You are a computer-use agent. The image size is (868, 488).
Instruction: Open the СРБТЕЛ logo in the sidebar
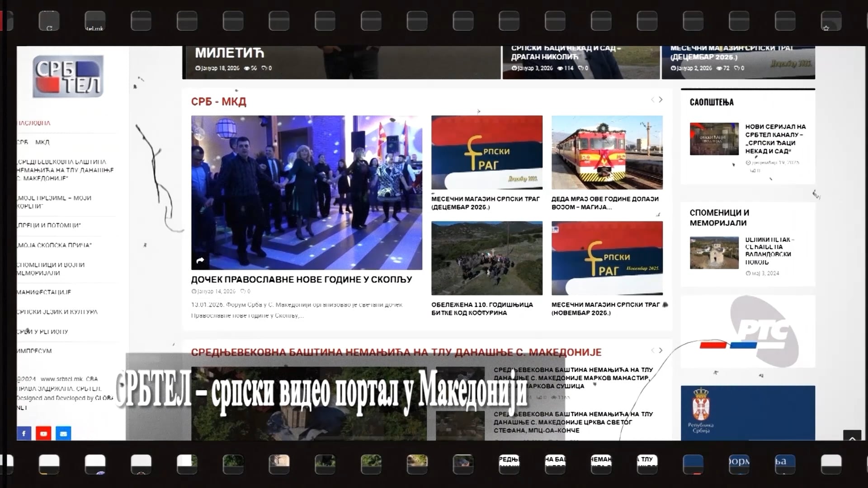click(x=68, y=76)
